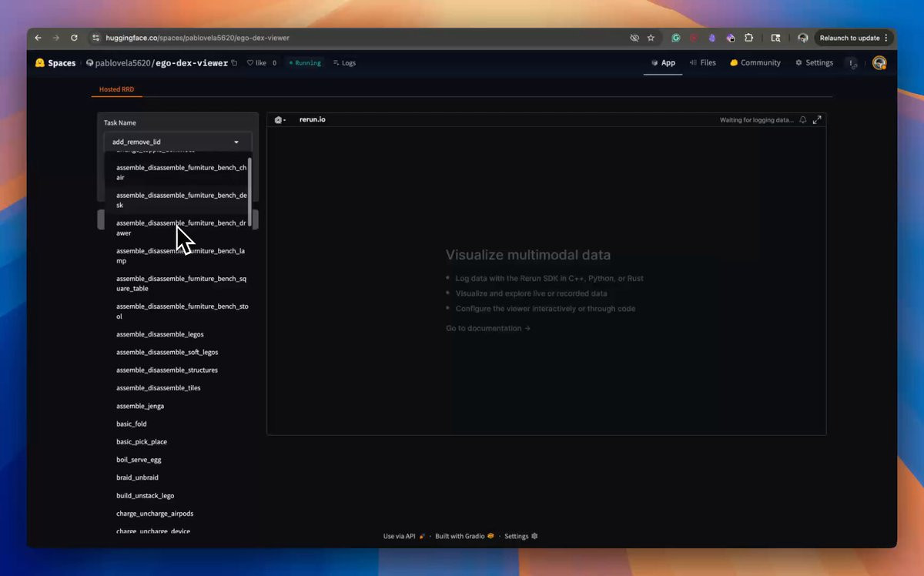924x576 pixels.
Task: Switch to the App tab
Action: 663,63
